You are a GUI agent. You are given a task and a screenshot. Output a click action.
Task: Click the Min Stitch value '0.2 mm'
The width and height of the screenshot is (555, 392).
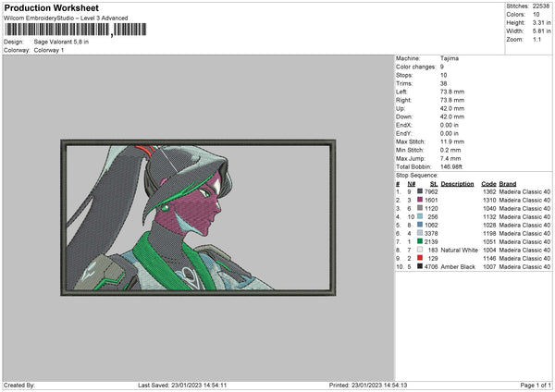point(450,150)
